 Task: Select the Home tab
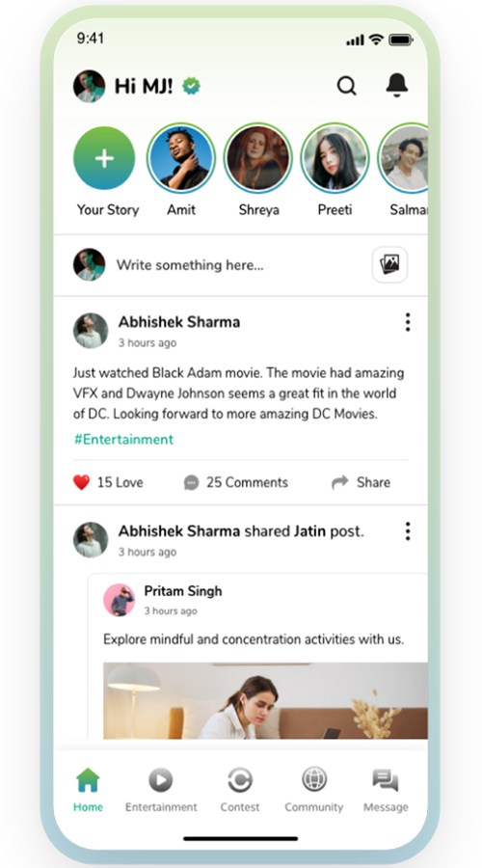pos(88,791)
